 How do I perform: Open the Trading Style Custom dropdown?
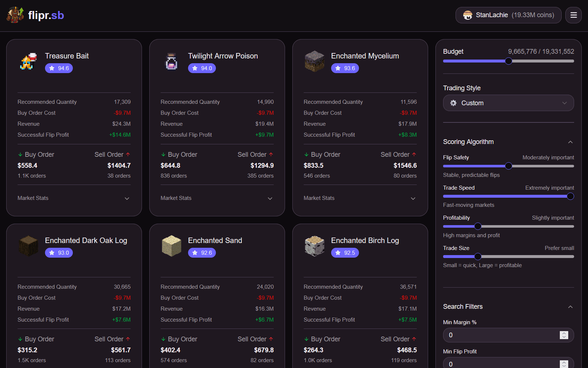(508, 103)
